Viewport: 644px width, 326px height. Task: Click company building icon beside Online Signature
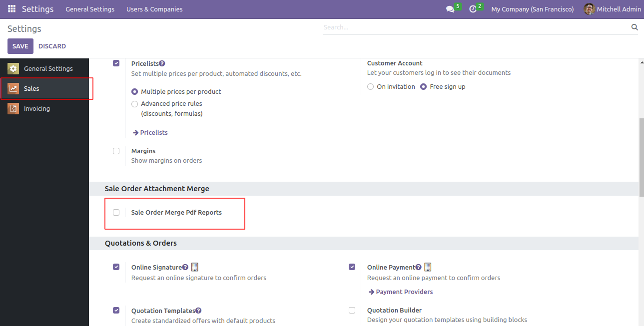[195, 267]
